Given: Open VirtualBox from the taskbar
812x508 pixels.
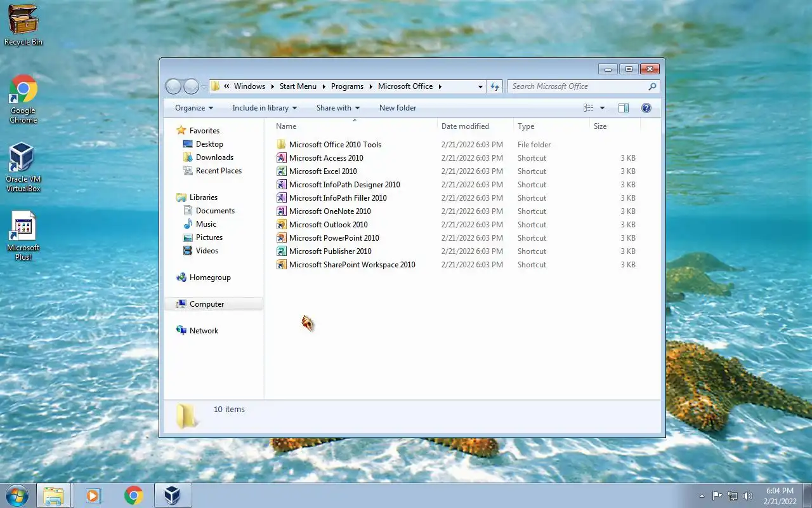Looking at the screenshot, I should 173,495.
